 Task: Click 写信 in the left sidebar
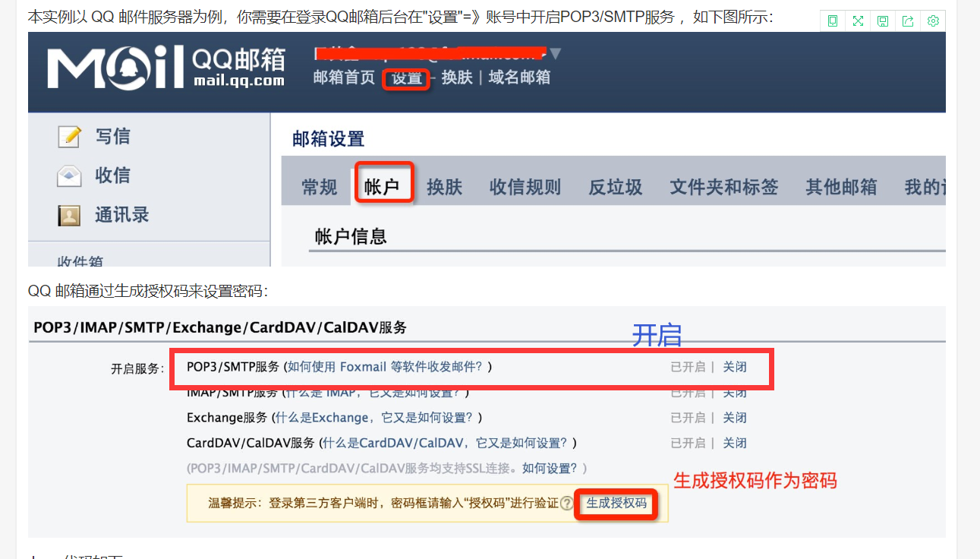[x=112, y=137]
